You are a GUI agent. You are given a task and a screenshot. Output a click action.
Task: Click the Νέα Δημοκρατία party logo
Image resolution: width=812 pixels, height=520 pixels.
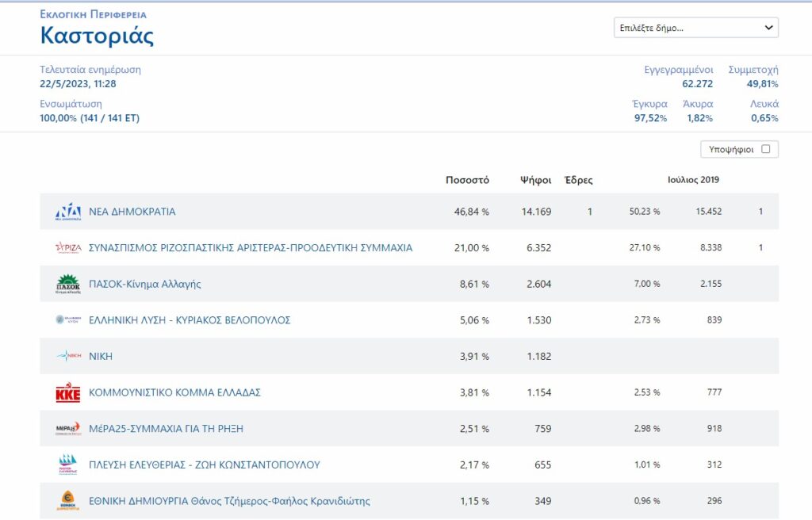coord(67,212)
